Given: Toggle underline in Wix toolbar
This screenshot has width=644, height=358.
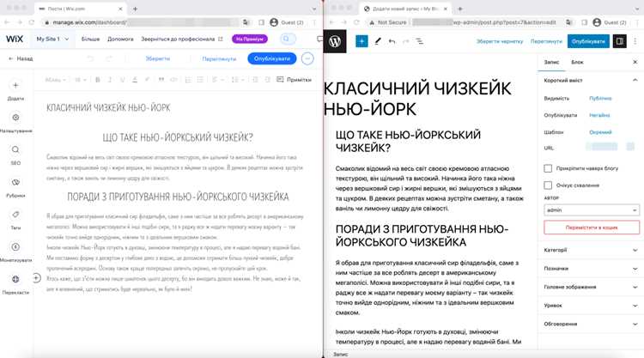Looking at the screenshot, I should click(122, 80).
